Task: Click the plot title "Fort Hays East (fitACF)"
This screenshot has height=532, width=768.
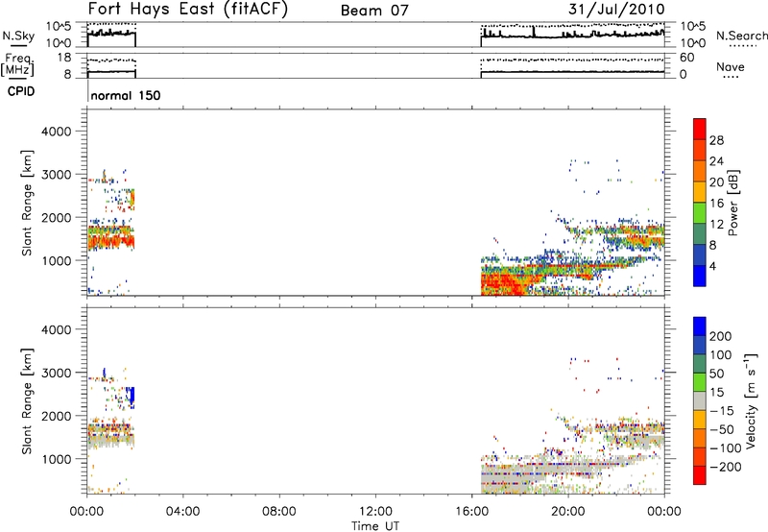Action: (x=188, y=10)
